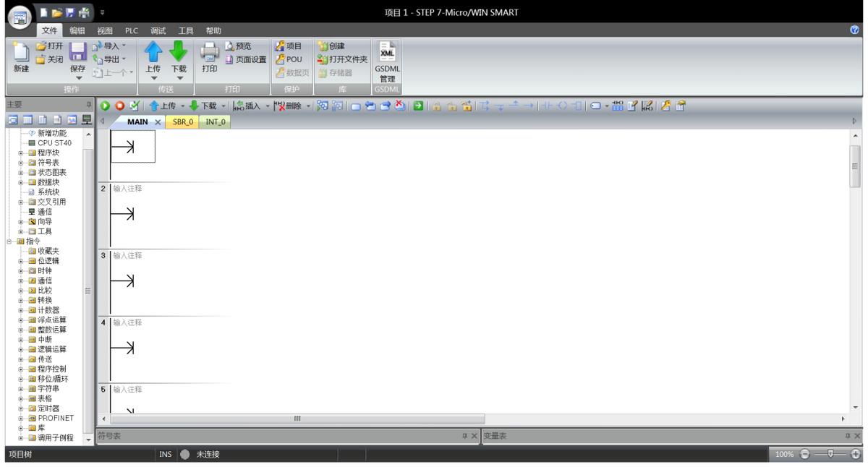Viewport: 868px width, 467px height.
Task: Close the MAIN tab with its X
Action: 158,122
